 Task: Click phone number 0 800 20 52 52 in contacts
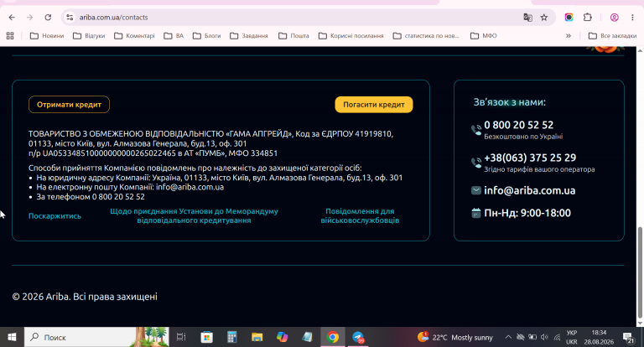(519, 125)
